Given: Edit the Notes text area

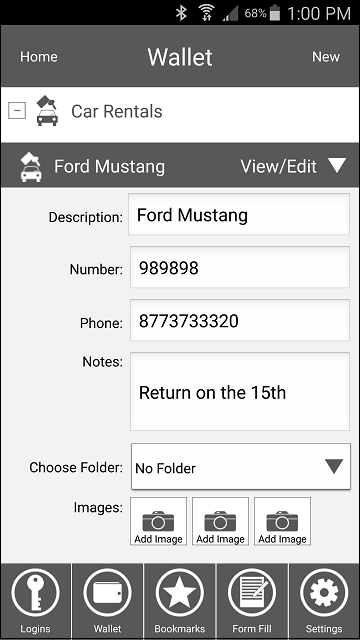Looking at the screenshot, I should [240, 391].
